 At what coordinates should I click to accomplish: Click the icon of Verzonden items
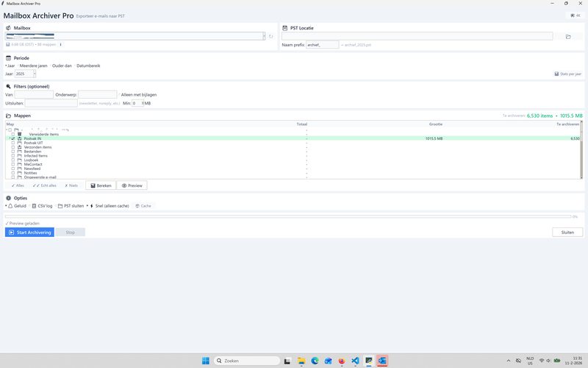click(x=20, y=147)
